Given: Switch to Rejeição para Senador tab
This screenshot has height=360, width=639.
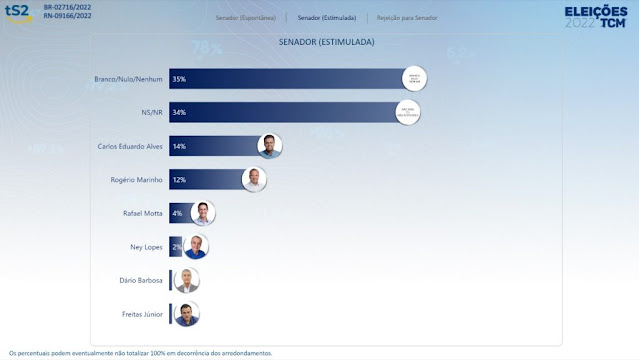Looking at the screenshot, I should click(x=407, y=18).
